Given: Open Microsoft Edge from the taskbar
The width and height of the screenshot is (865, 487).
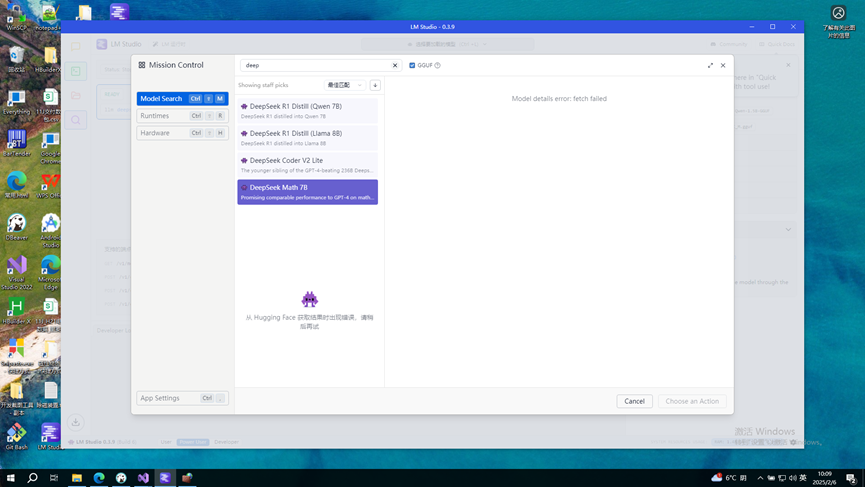Looking at the screenshot, I should (x=99, y=478).
